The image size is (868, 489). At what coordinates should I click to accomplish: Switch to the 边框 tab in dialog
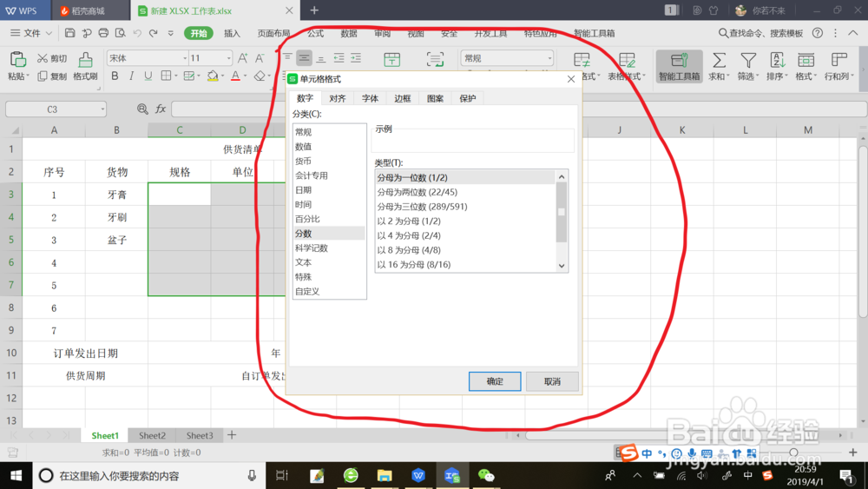coord(403,98)
